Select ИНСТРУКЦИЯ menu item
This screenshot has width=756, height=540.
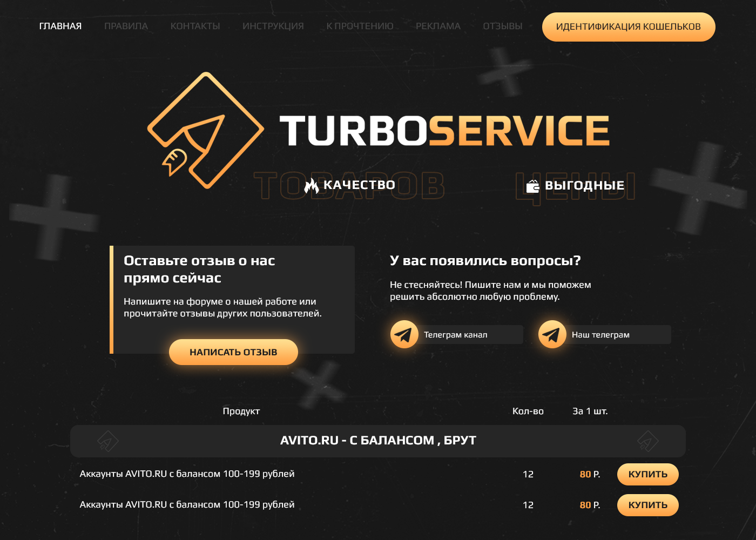coord(273,26)
